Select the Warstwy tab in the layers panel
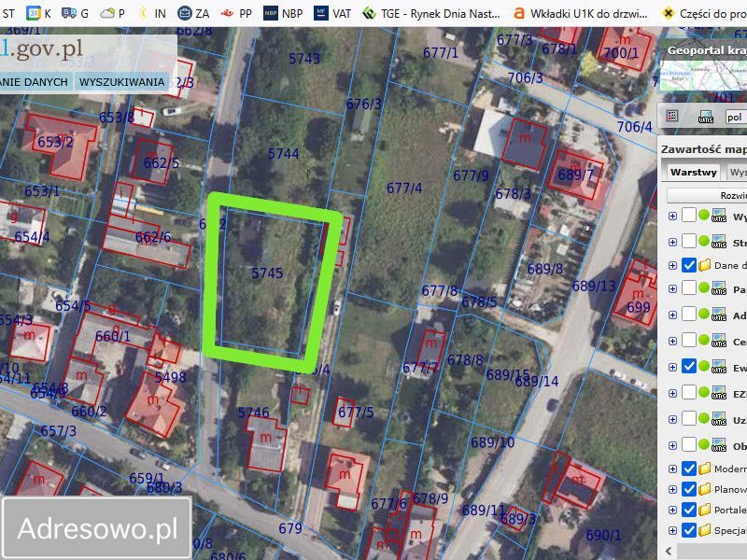The image size is (747, 560). point(695,173)
